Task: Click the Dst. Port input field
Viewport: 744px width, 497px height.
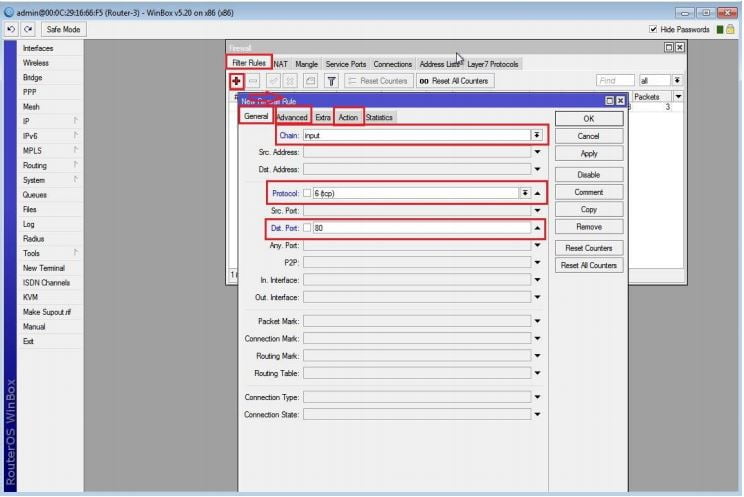Action: tap(420, 228)
